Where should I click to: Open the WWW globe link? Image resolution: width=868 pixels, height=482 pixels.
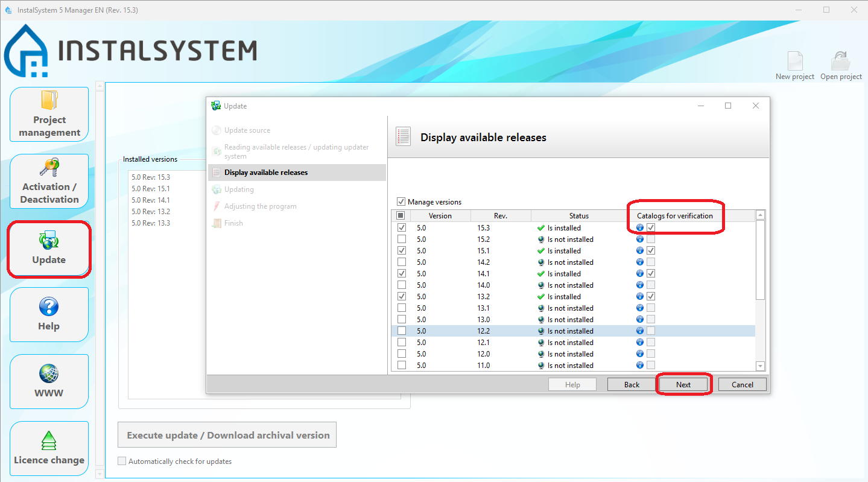click(x=49, y=381)
